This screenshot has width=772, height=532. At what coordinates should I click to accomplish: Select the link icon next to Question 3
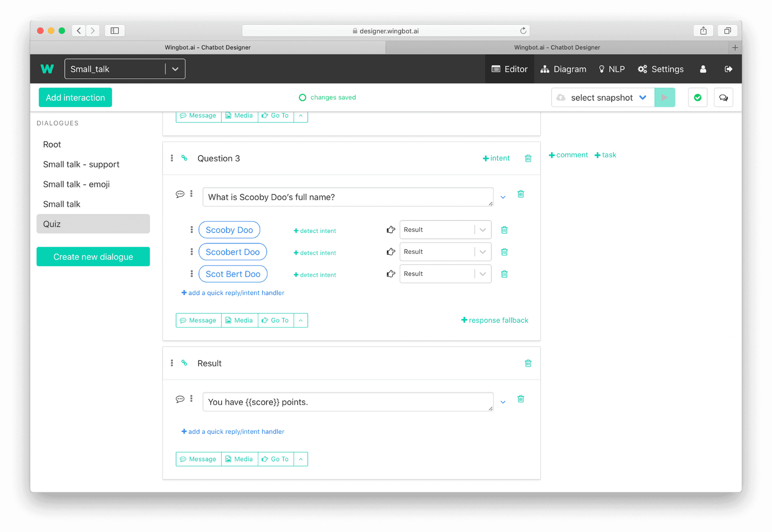tap(184, 158)
